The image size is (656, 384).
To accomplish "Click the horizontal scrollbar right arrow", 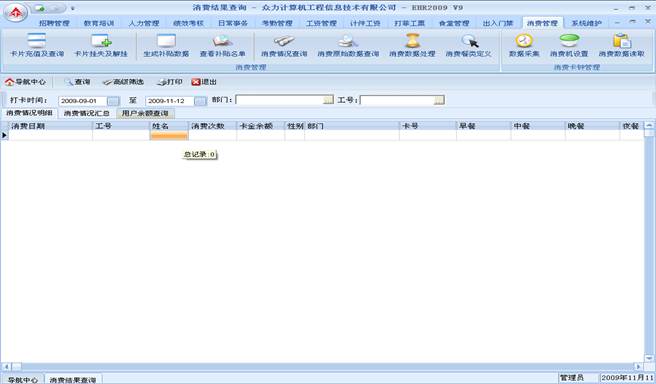I will pos(638,366).
